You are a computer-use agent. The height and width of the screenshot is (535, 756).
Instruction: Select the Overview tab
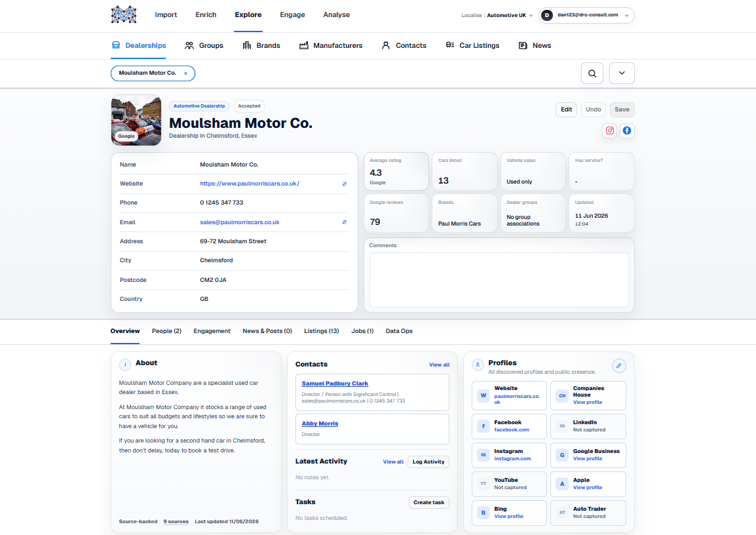click(x=125, y=331)
